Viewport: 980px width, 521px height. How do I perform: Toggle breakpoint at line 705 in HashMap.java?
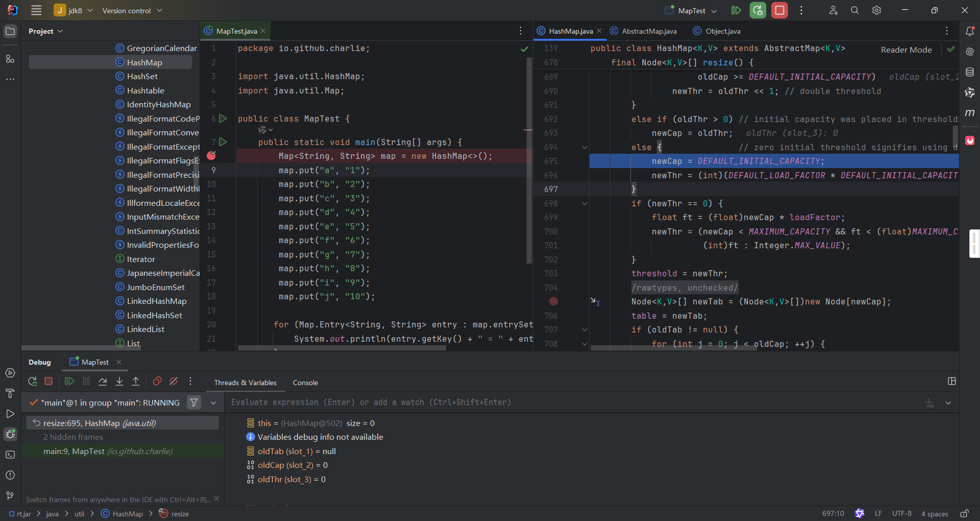tap(553, 301)
